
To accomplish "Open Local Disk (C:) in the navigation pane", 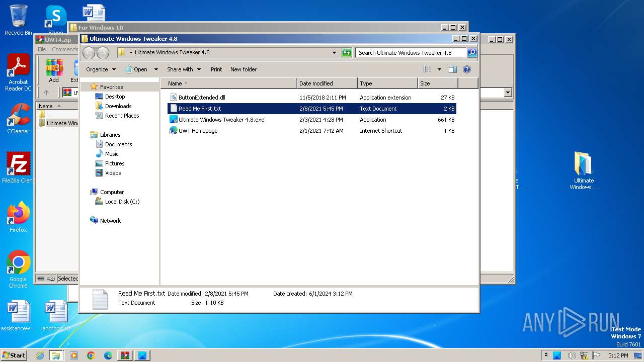I will (122, 202).
